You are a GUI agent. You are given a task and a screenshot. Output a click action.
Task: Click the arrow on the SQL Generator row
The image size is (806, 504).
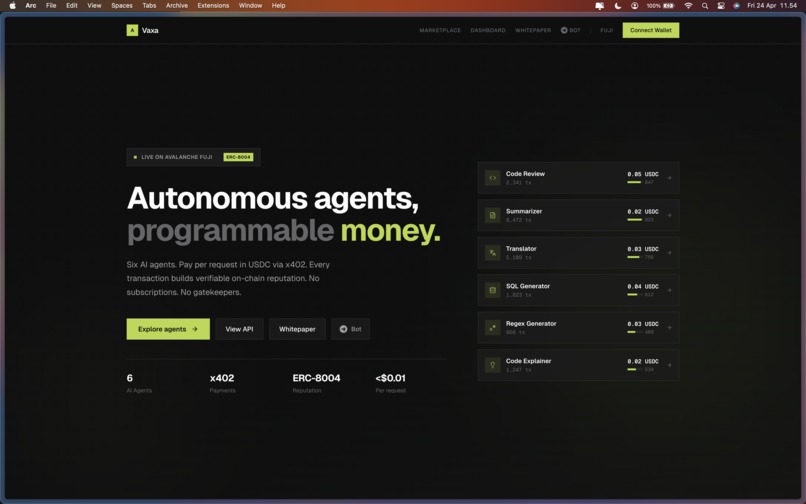click(x=669, y=290)
